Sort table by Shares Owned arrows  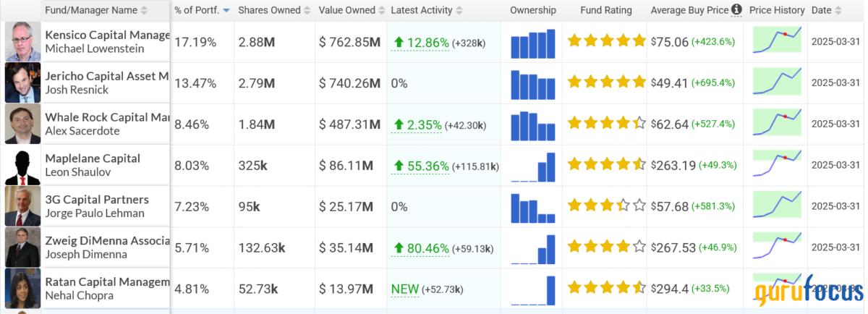click(x=307, y=10)
